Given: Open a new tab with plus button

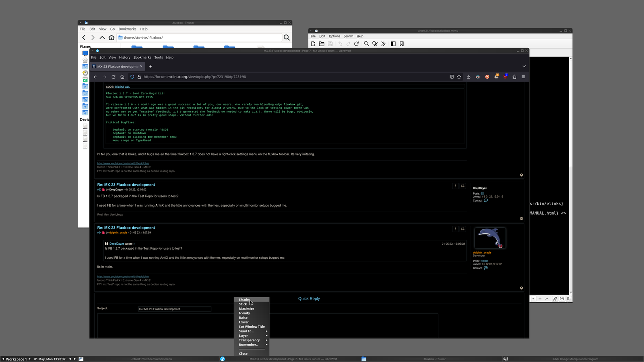Looking at the screenshot, I should (x=150, y=66).
